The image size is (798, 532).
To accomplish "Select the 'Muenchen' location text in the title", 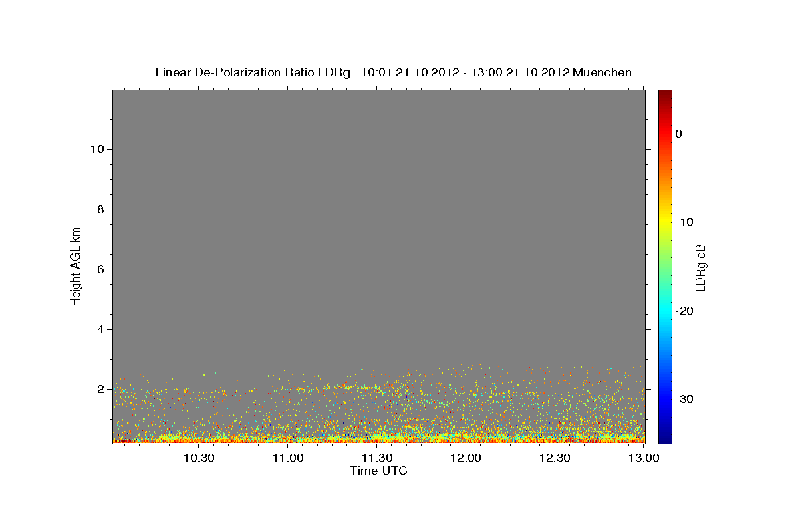I will tap(602, 72).
